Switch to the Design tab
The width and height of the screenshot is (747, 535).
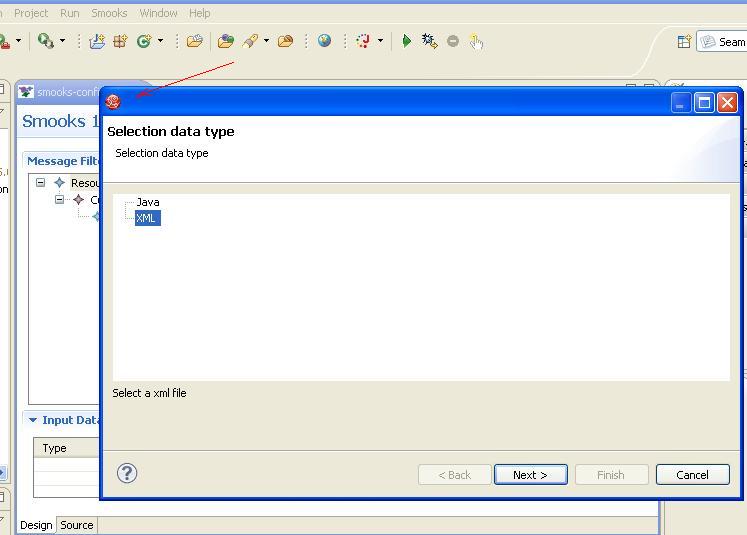[36, 525]
